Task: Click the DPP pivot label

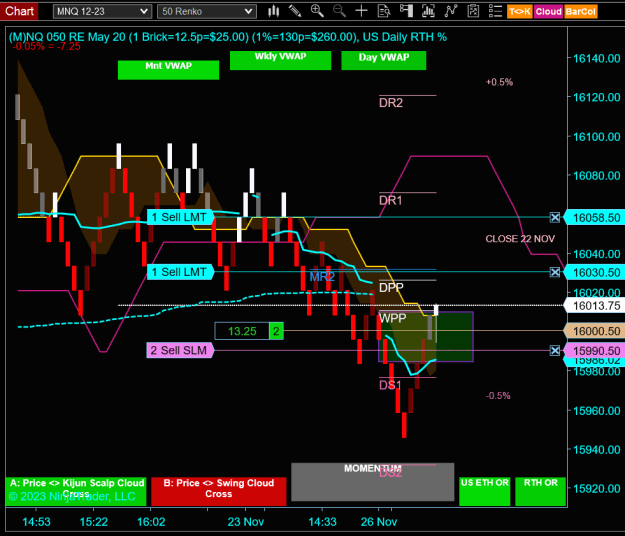Action: 391,287
